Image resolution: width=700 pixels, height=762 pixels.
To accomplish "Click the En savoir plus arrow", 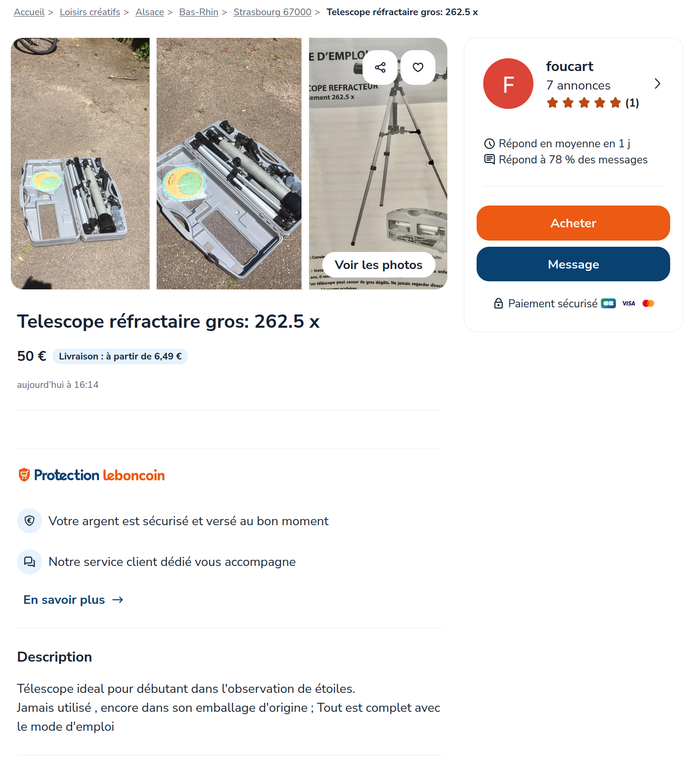I will pos(118,600).
